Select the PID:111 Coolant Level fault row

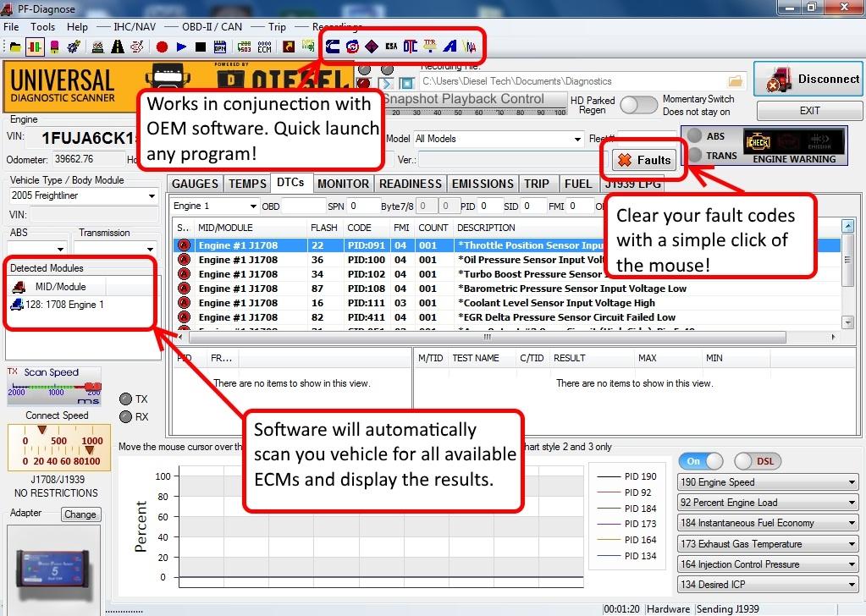(507, 302)
